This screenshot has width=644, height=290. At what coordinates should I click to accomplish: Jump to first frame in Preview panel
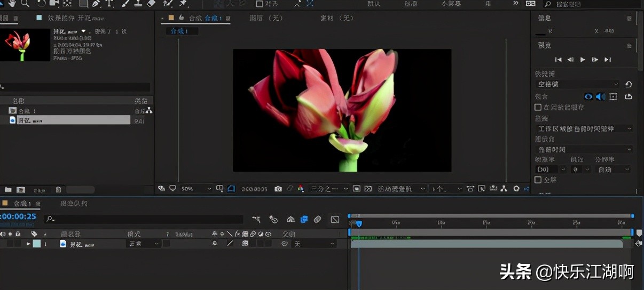[x=558, y=60]
